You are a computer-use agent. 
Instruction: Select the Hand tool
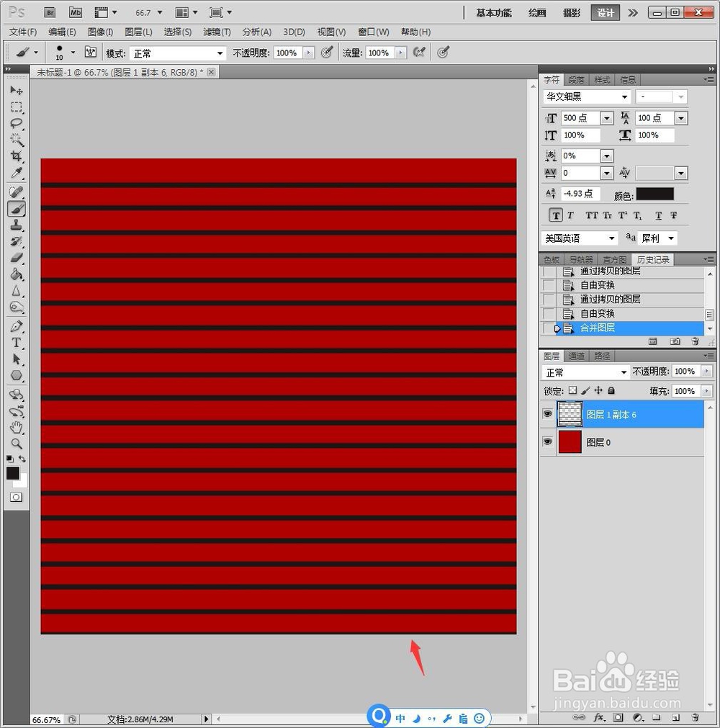tap(17, 427)
